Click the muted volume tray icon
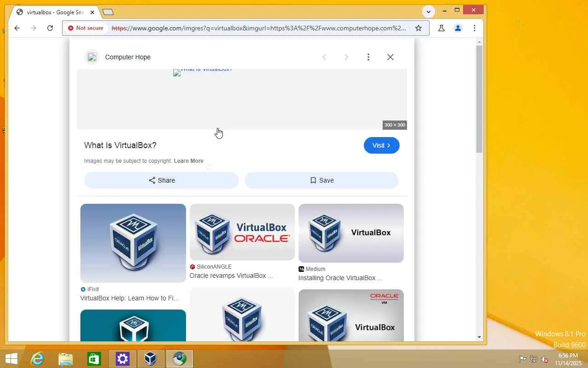Viewport: 588px width, 368px height. click(545, 359)
